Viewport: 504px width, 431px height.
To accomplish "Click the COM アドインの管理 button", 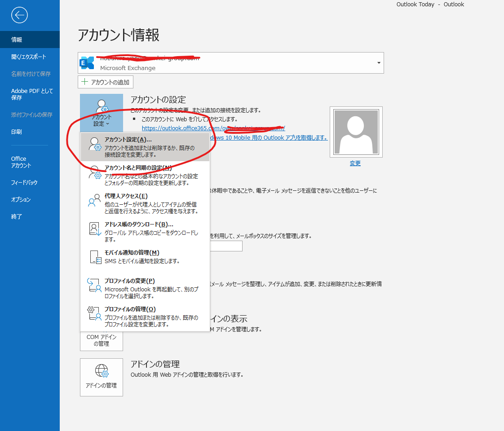I will (102, 340).
